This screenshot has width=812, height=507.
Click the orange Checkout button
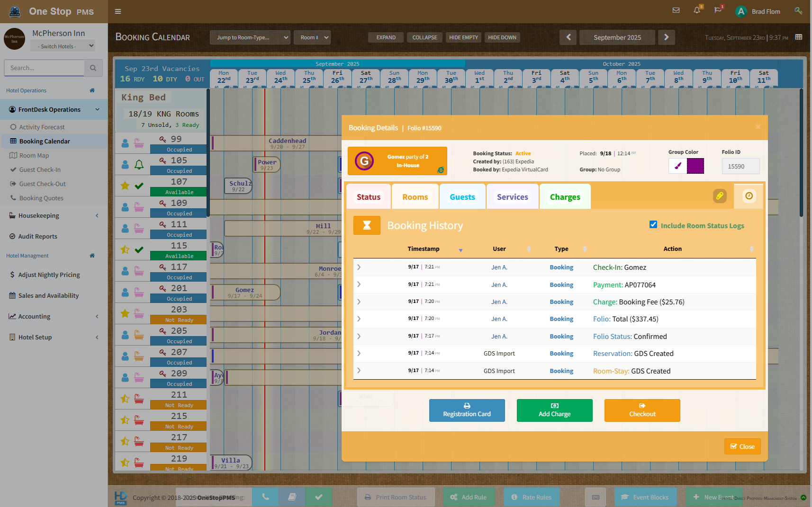pyautogui.click(x=642, y=410)
